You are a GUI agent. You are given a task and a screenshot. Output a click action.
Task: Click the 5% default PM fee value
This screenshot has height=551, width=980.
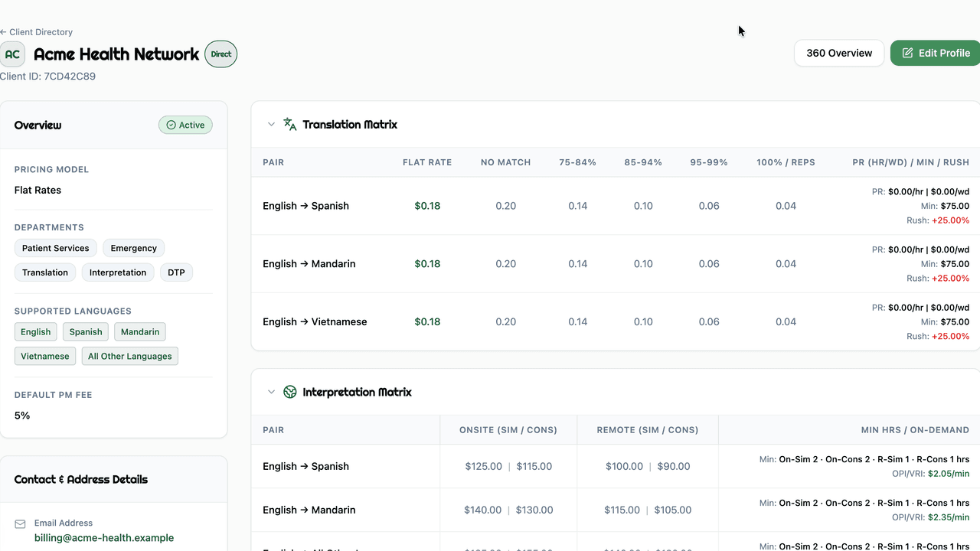coord(22,416)
